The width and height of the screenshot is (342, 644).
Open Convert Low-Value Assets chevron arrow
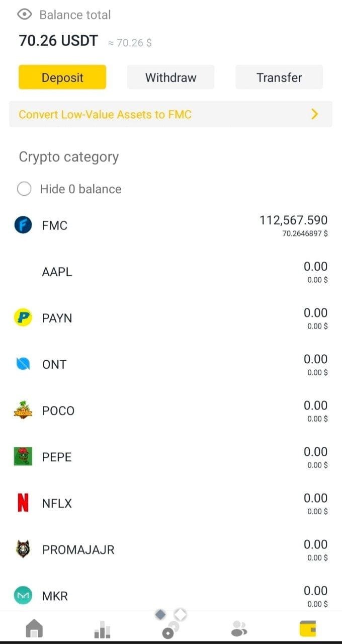(x=315, y=114)
